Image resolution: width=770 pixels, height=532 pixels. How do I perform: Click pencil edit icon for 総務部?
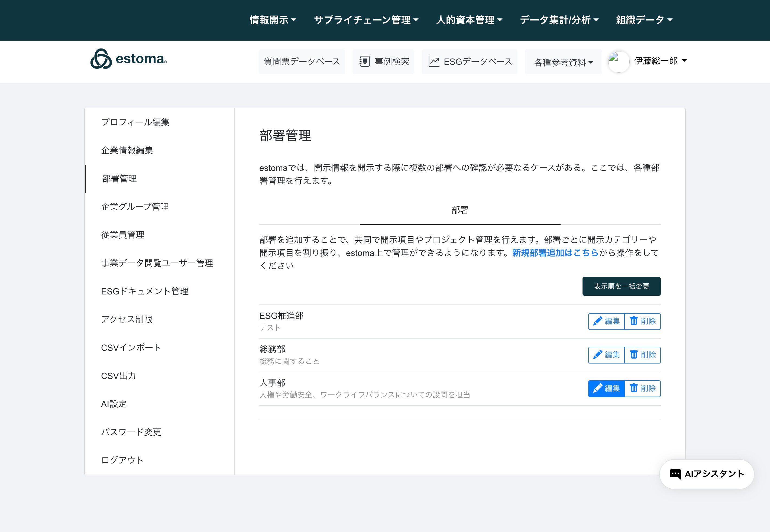point(597,355)
